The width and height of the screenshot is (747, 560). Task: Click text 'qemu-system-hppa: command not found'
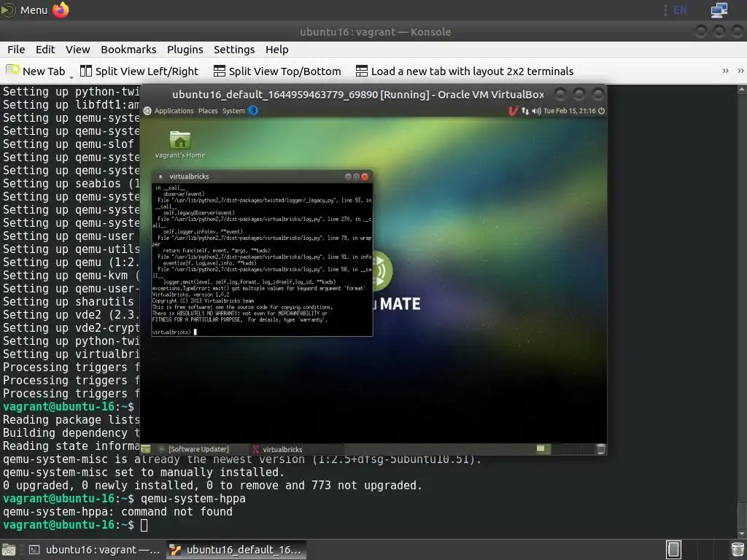(117, 511)
